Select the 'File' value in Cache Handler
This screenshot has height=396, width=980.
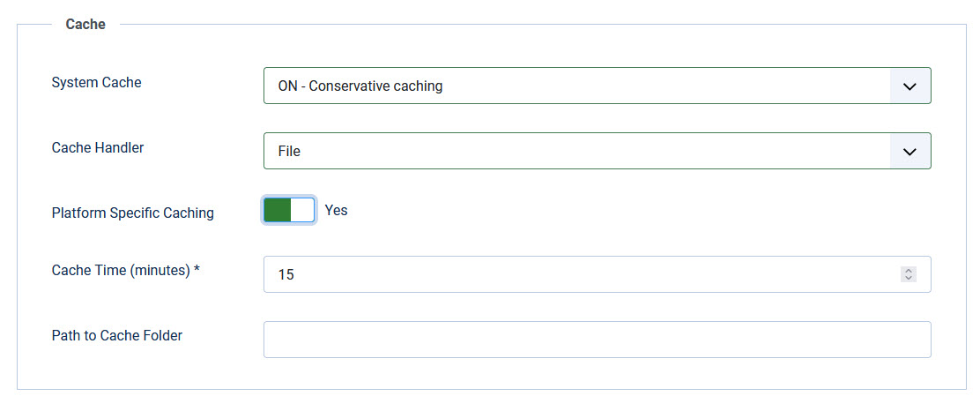pyautogui.click(x=289, y=151)
